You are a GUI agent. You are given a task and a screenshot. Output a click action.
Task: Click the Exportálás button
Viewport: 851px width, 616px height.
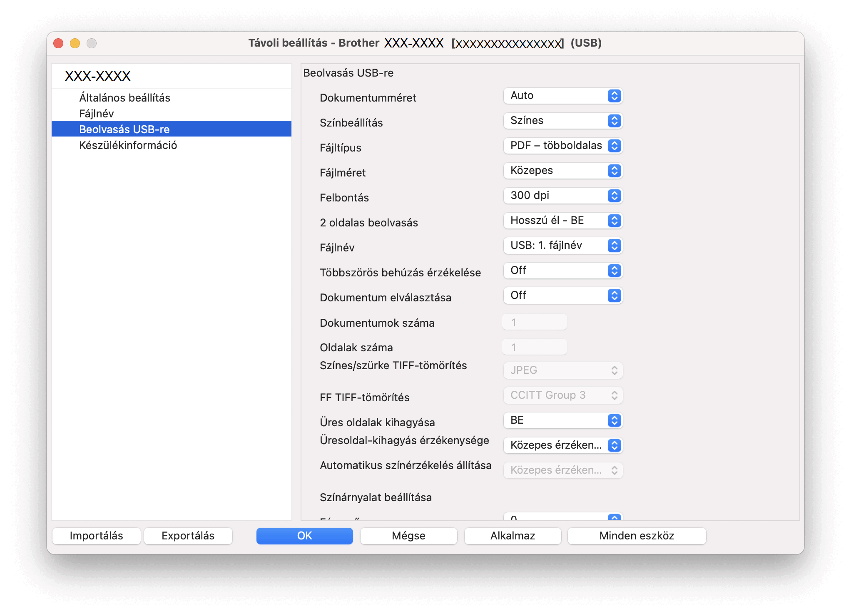pyautogui.click(x=188, y=536)
